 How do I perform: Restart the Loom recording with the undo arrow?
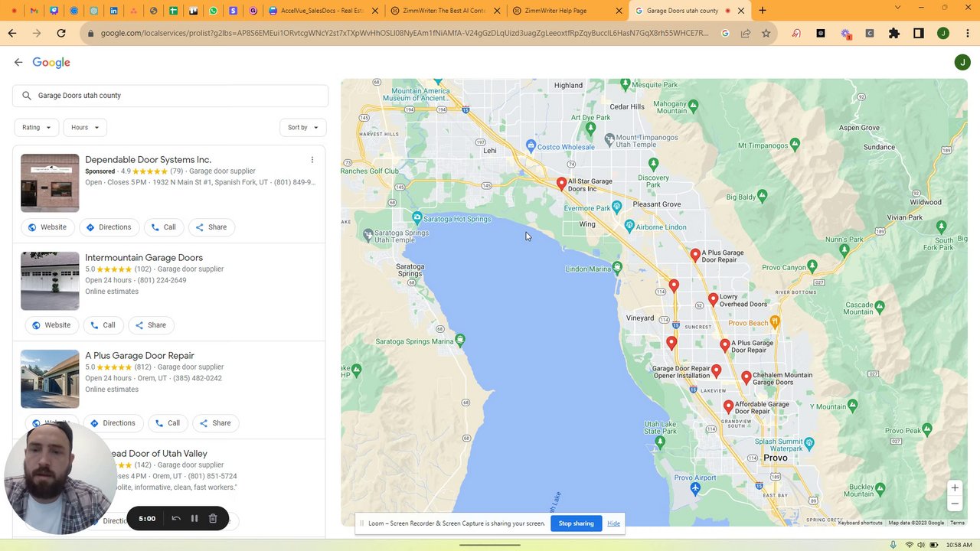point(175,519)
